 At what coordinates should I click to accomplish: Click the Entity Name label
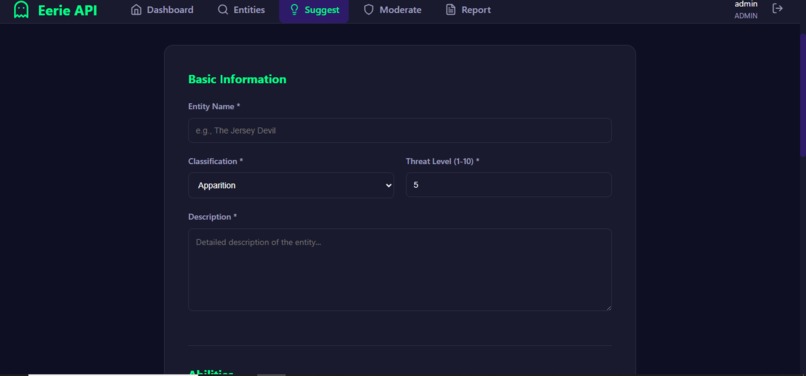[214, 106]
